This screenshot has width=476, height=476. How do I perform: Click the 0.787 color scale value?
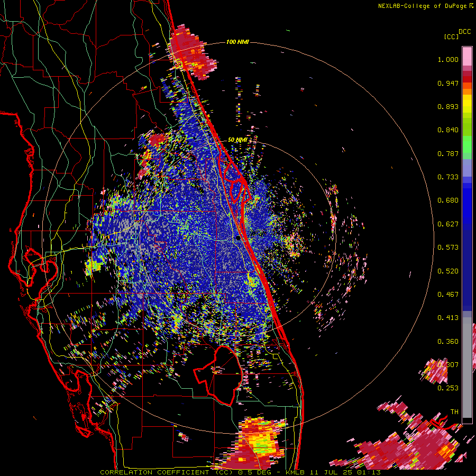point(448,153)
